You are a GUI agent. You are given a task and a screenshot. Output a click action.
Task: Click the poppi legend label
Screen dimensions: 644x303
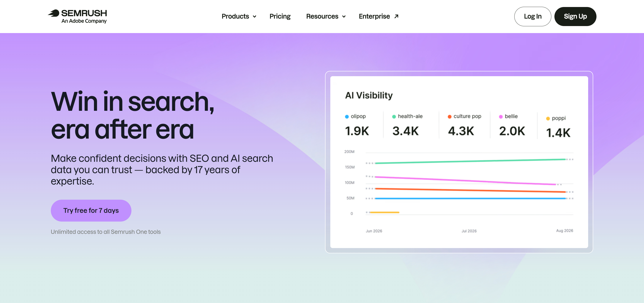coord(559,118)
